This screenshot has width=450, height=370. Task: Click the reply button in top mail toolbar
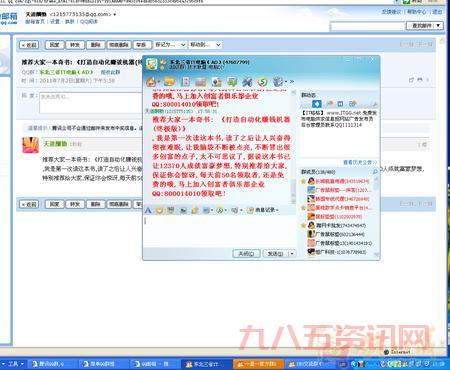coord(54,45)
